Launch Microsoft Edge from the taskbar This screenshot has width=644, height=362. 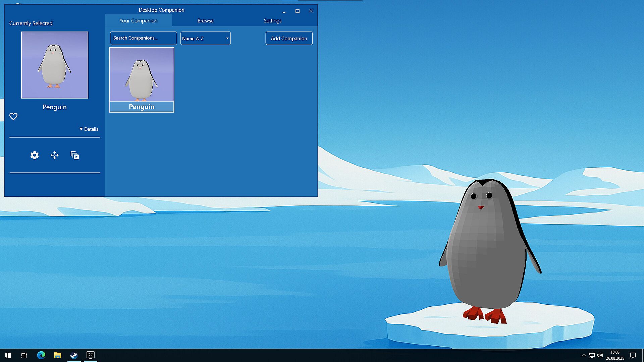tap(41, 355)
